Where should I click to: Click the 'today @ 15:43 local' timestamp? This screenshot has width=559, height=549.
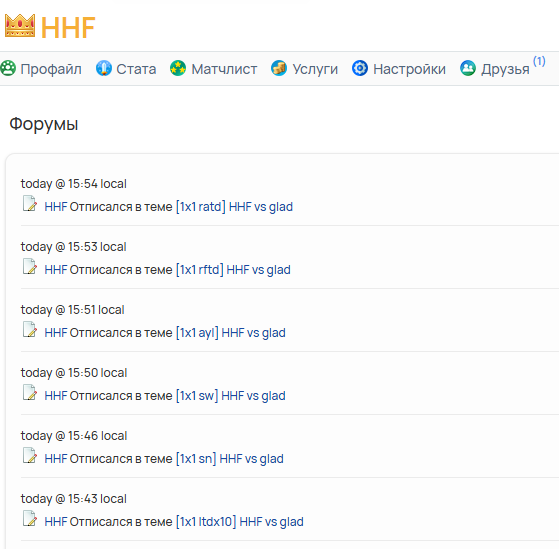73,499
